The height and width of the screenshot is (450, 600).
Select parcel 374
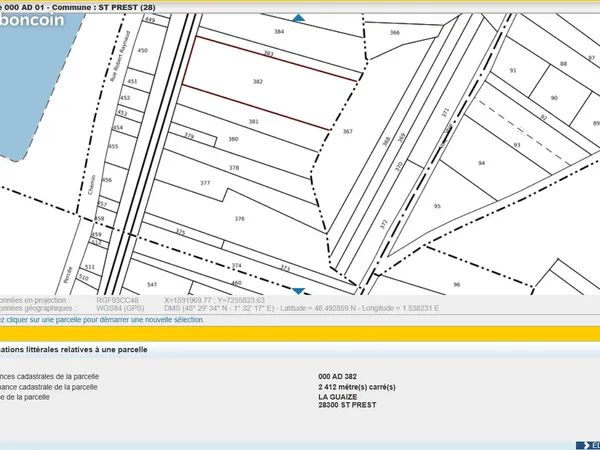236,265
